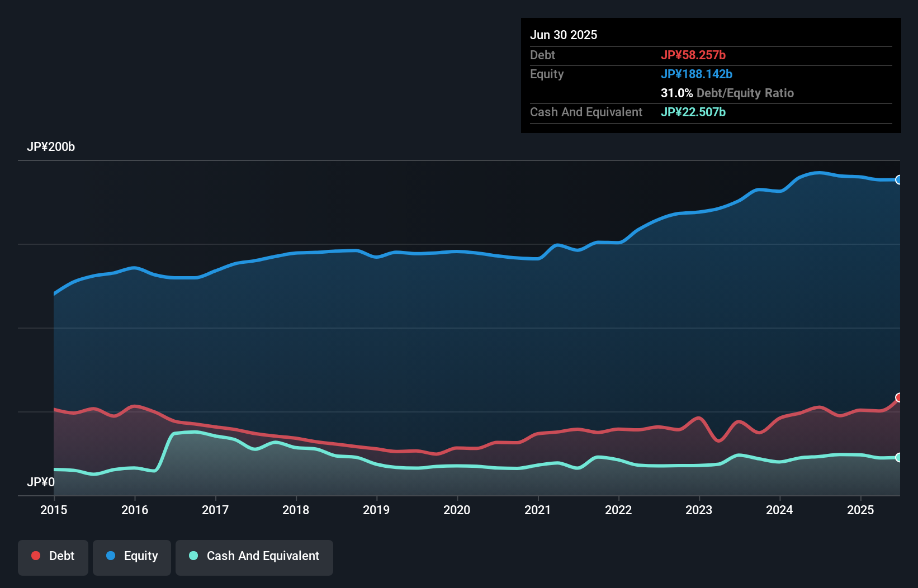Select the 2020 year label
This screenshot has height=588, width=918.
[x=457, y=510]
